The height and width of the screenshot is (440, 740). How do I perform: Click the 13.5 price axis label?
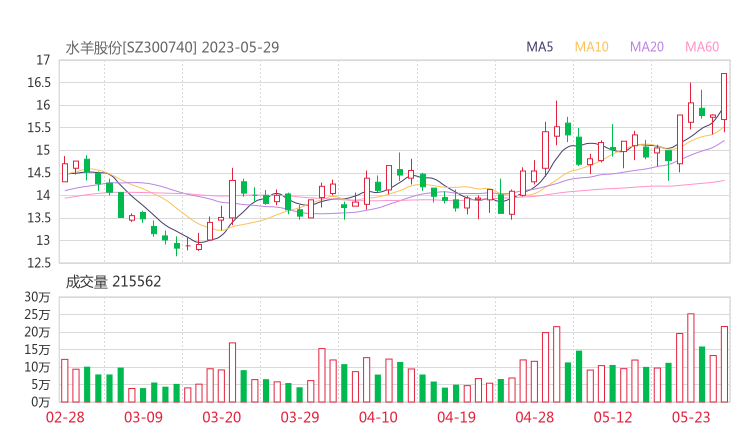39,218
